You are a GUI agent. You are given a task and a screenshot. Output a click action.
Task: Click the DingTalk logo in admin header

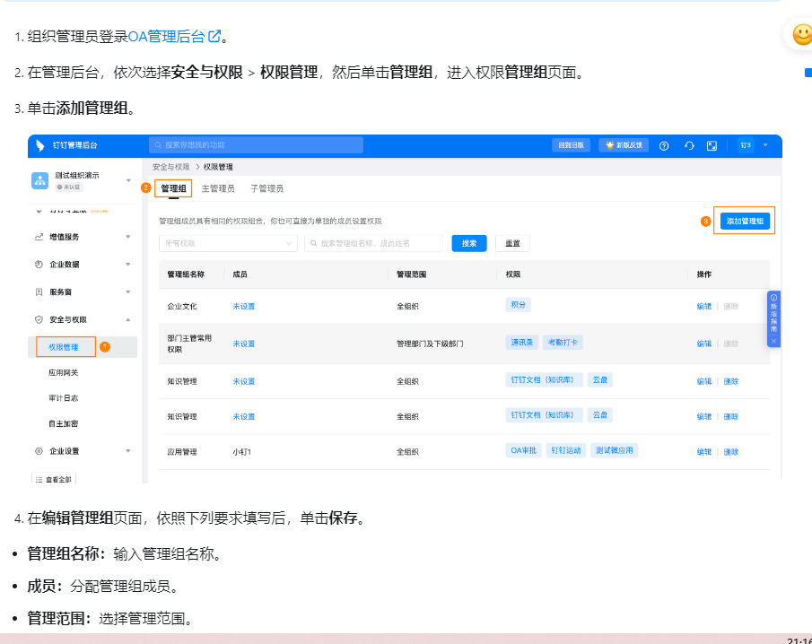[39, 145]
